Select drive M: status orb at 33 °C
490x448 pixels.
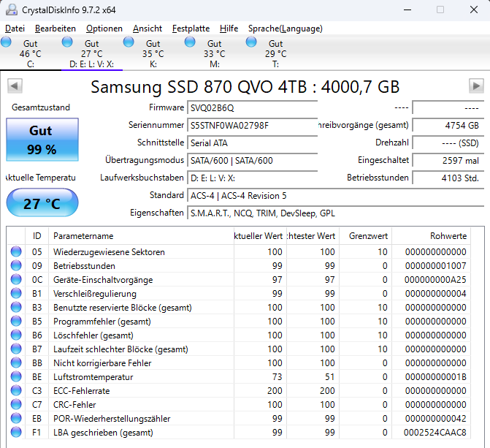point(190,42)
